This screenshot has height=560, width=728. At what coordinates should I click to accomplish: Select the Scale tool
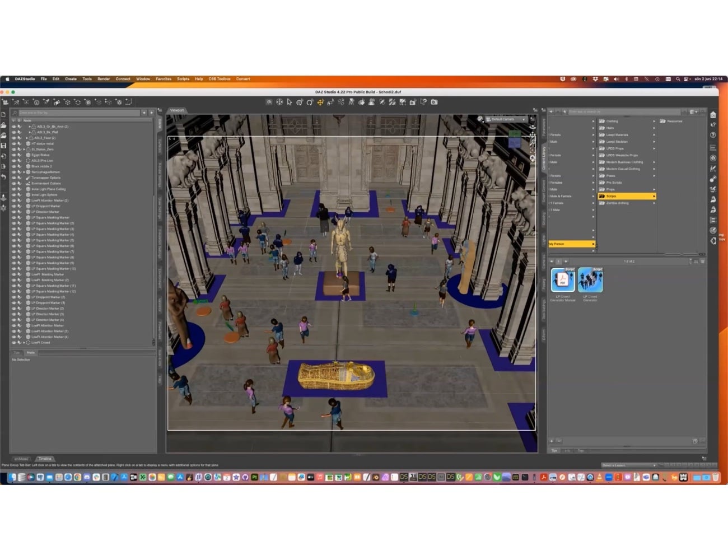[x=330, y=102]
